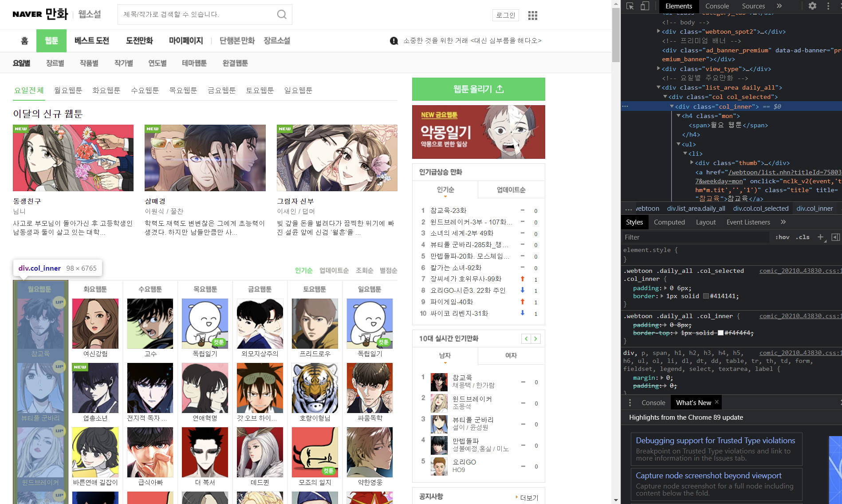Open the 도전만화 menu item
842x504 pixels.
tap(139, 41)
